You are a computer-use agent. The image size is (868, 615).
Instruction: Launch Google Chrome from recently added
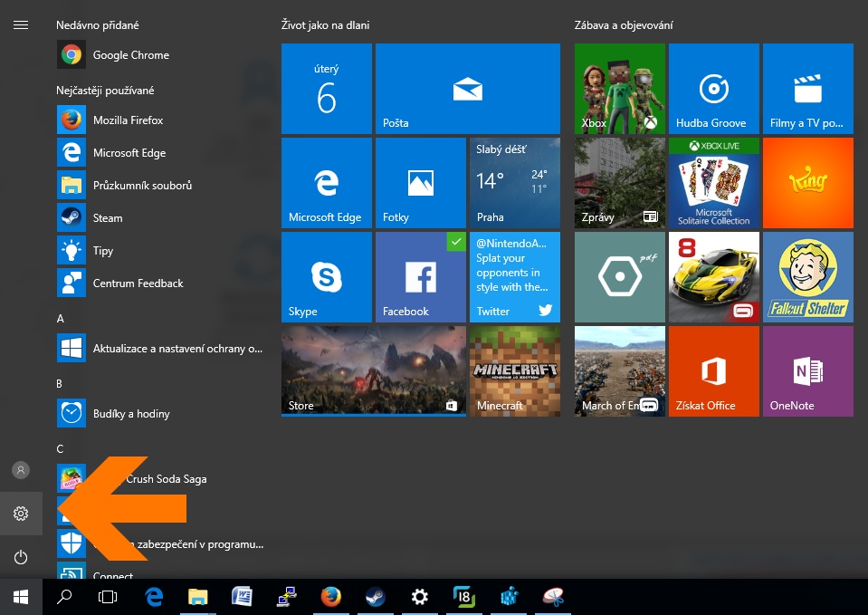(130, 55)
